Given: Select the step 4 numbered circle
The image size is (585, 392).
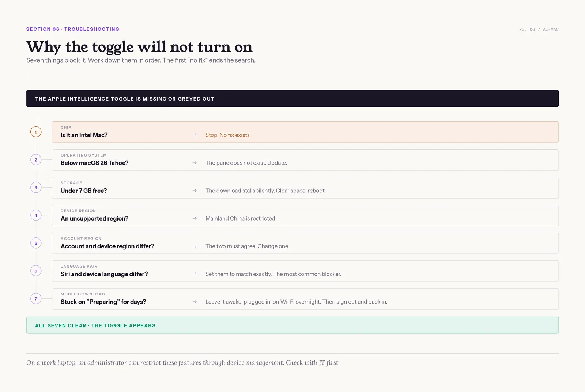Looking at the screenshot, I should pyautogui.click(x=36, y=215).
